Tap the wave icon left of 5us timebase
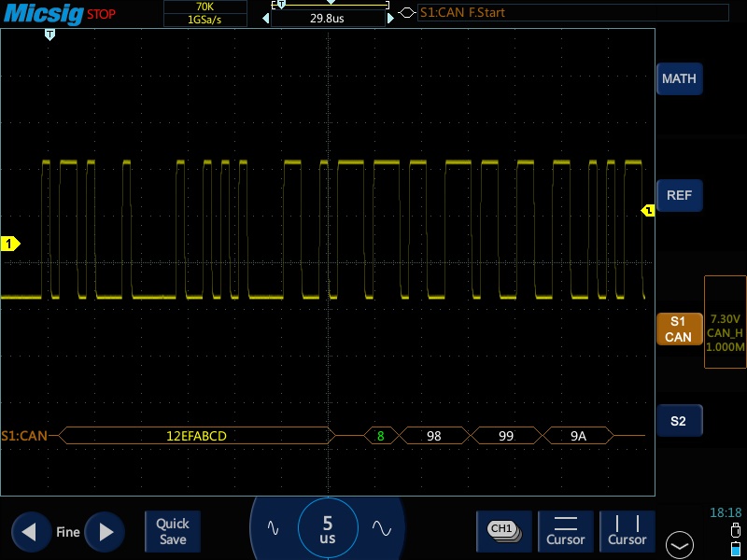 click(x=273, y=527)
